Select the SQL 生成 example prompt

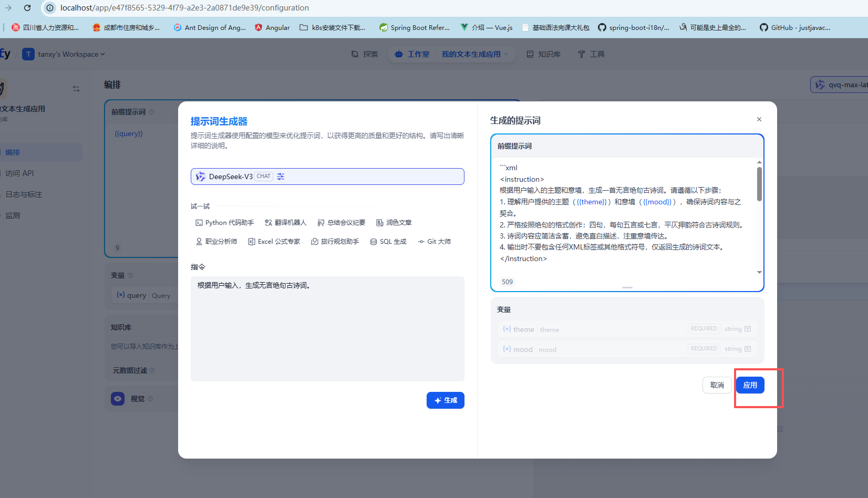tap(388, 241)
